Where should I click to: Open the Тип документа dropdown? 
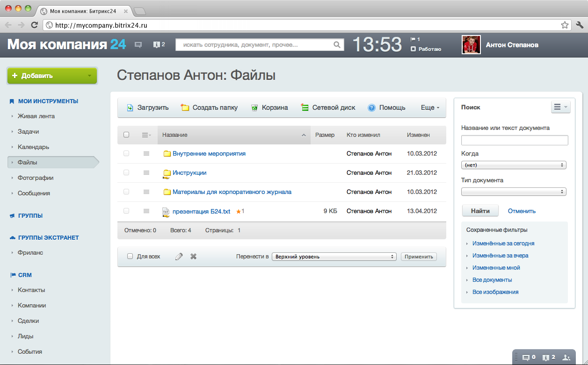[x=514, y=192]
